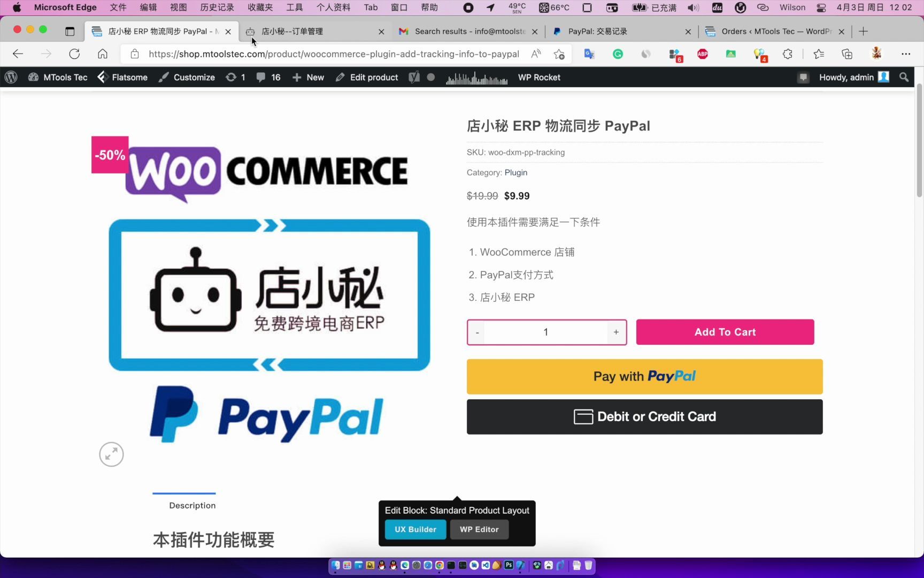Click Edit product in admin bar
Screen dimensions: 924x578
367,77
